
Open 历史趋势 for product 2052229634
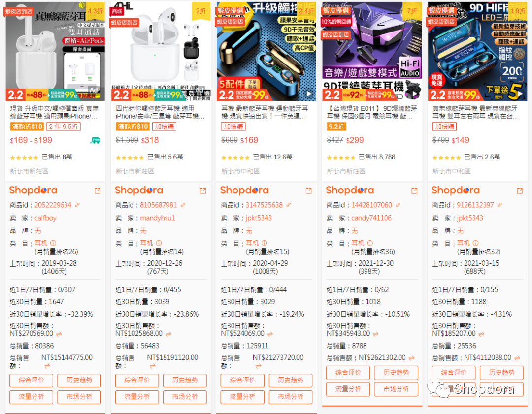(79, 380)
